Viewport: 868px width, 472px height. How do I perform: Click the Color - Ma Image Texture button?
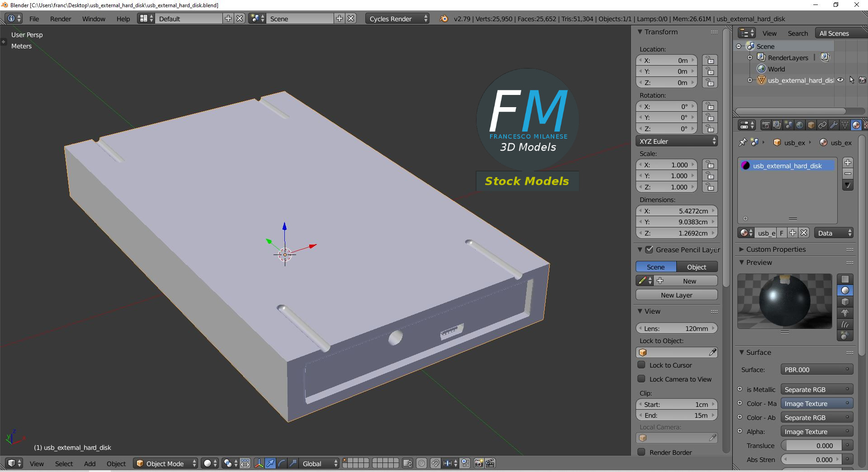pos(817,403)
